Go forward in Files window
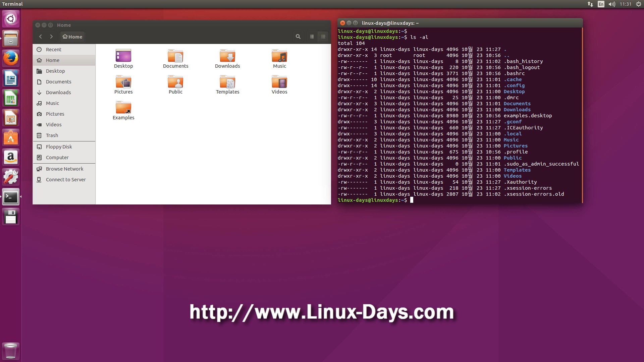 (x=51, y=37)
